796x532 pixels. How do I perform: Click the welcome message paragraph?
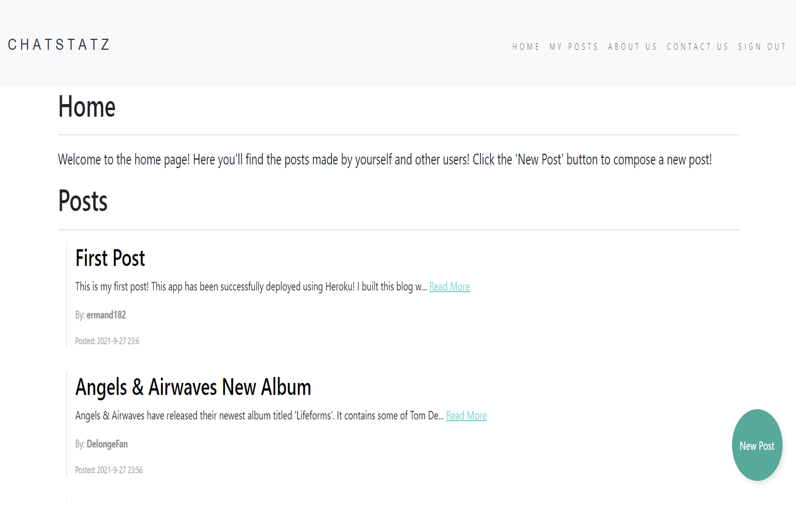[x=385, y=160]
